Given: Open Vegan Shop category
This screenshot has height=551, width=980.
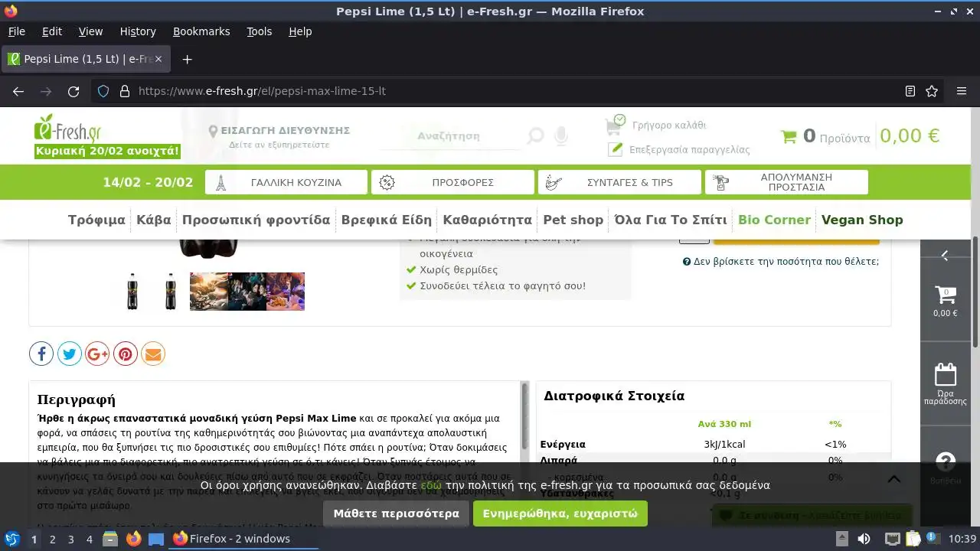Looking at the screenshot, I should [862, 220].
